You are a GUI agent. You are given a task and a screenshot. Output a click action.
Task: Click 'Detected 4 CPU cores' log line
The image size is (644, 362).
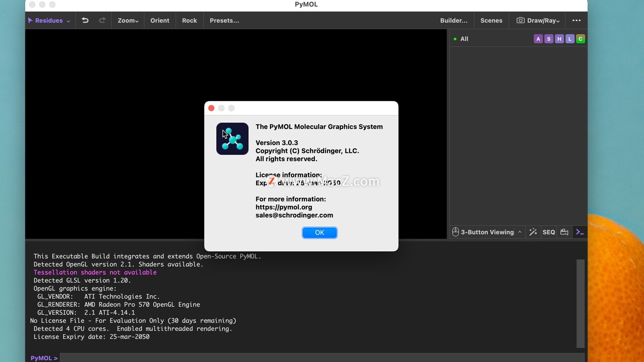(x=133, y=328)
